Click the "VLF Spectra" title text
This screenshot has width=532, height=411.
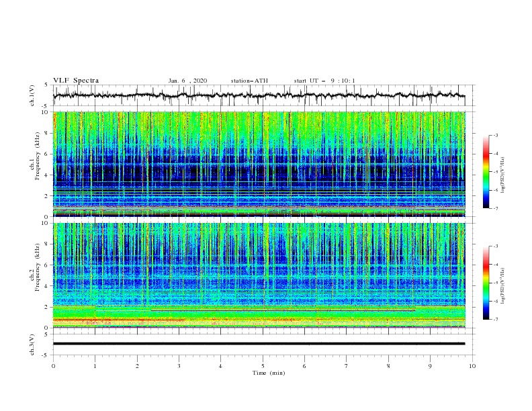(76, 81)
